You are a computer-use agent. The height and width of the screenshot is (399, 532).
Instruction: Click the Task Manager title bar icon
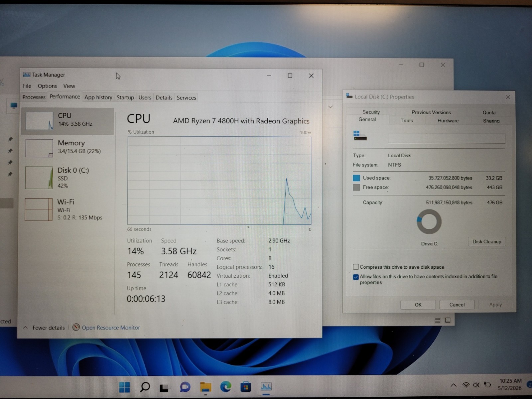(27, 74)
